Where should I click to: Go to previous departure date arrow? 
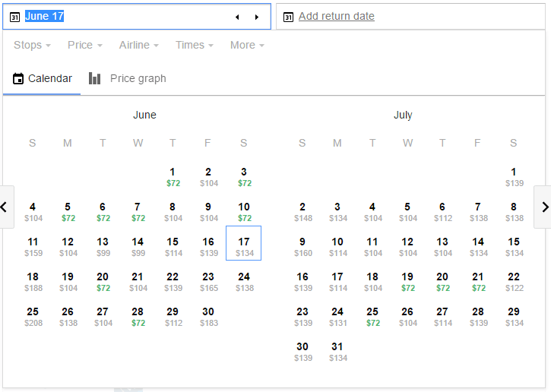(236, 17)
